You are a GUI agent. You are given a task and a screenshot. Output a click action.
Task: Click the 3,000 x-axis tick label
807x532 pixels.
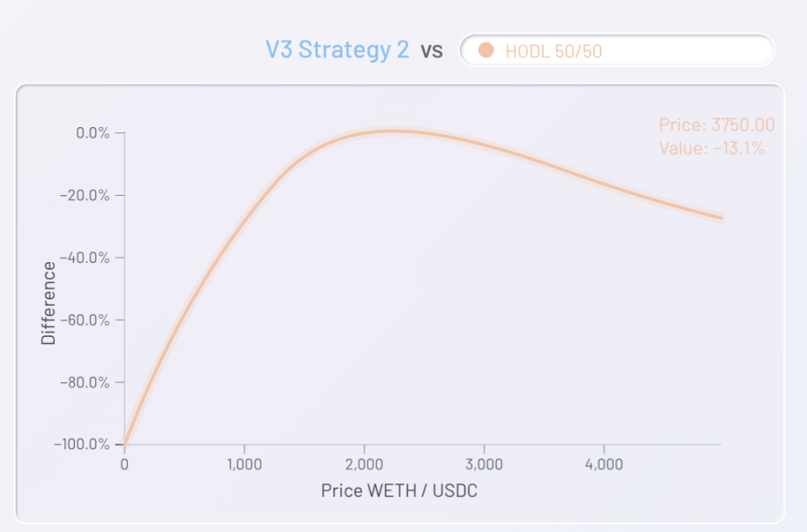484,464
